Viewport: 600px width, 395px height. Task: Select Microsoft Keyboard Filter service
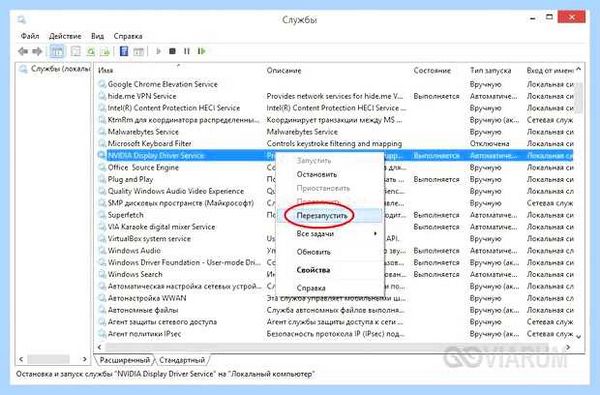(335, 144)
